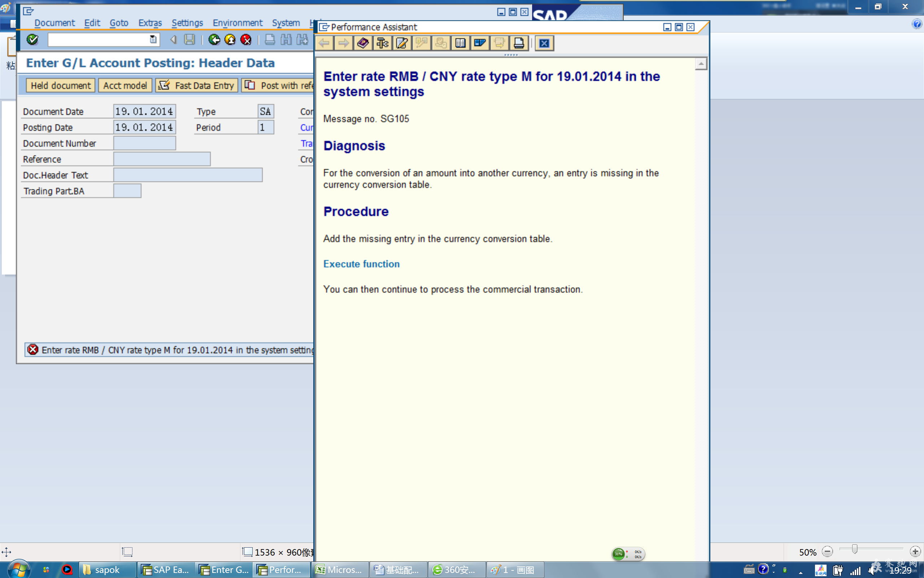Image resolution: width=924 pixels, height=578 pixels.
Task: Click Performance Assistant forward arrow
Action: coord(343,43)
